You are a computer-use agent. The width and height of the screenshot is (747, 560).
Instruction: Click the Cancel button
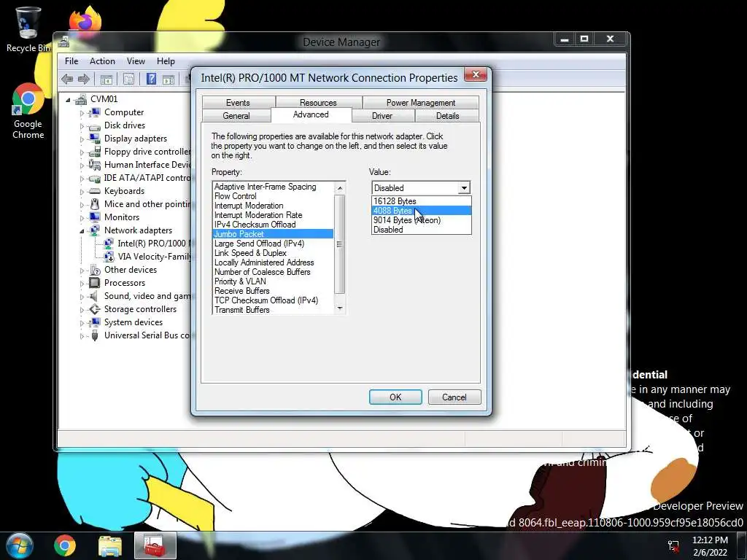454,397
